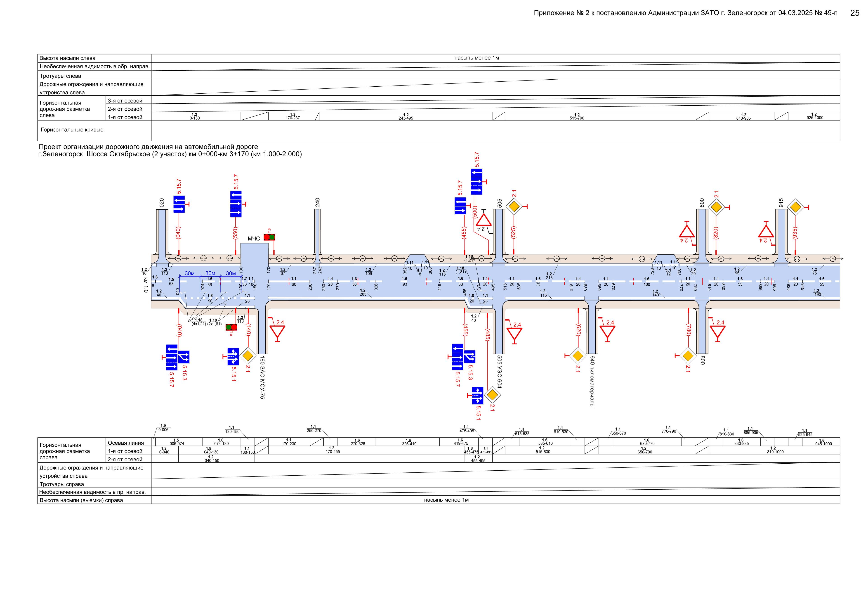The image size is (868, 614).
Task: Select the yellow priority road sign beside 505 at top
Action: click(x=514, y=206)
